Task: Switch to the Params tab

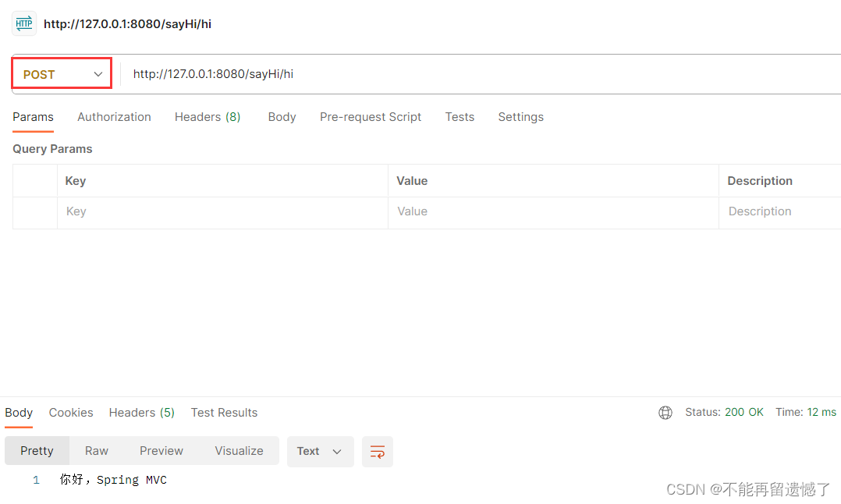Action: (x=34, y=117)
